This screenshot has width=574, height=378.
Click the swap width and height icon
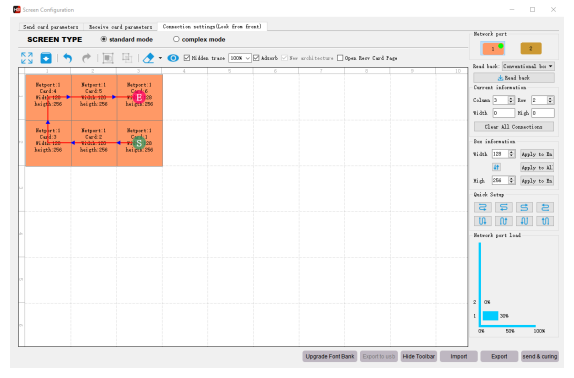[496, 167]
